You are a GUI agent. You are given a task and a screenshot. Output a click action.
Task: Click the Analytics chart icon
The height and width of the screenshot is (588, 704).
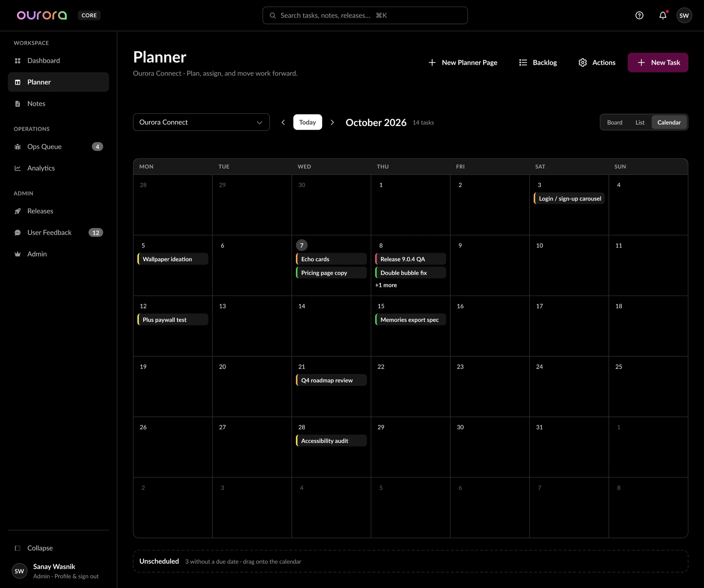18,168
